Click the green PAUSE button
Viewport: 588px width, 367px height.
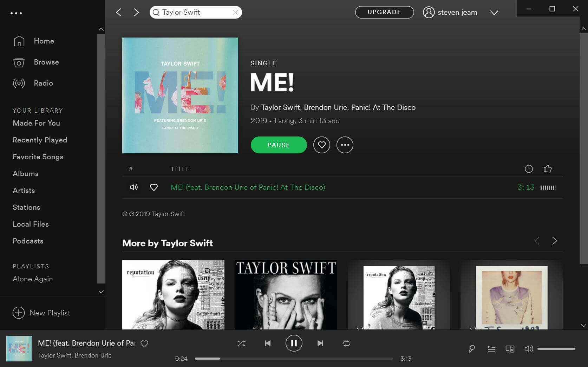(279, 145)
